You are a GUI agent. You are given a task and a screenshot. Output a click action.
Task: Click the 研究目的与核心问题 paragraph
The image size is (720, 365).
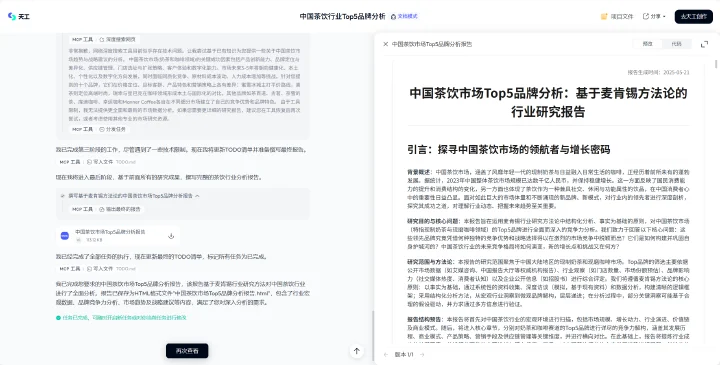[548, 233]
